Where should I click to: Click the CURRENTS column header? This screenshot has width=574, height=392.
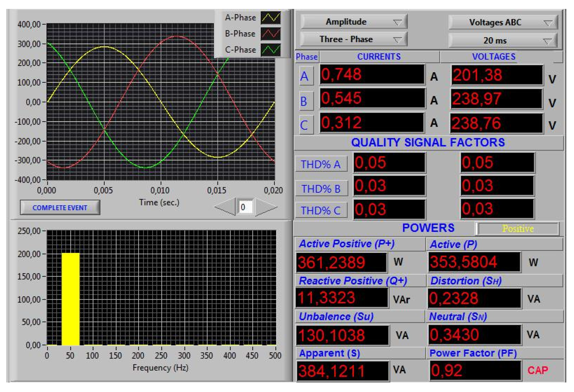379,57
